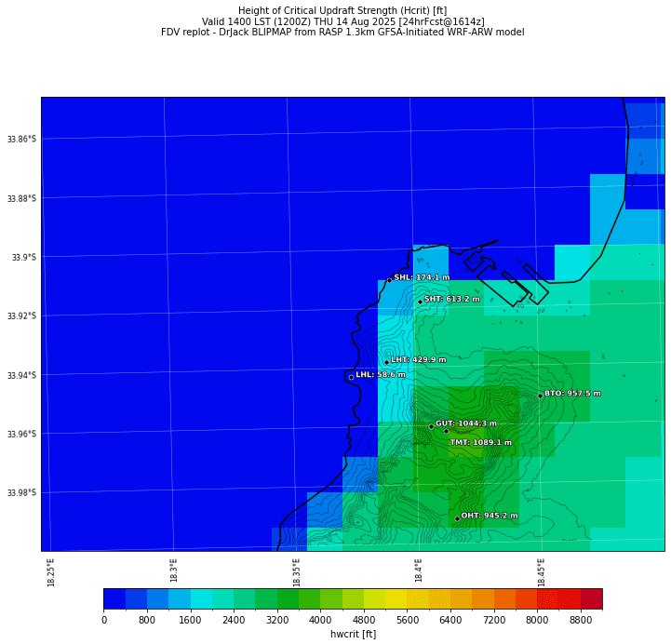Click the BTO station marker dot
The image size is (671, 644).
[x=540, y=396]
